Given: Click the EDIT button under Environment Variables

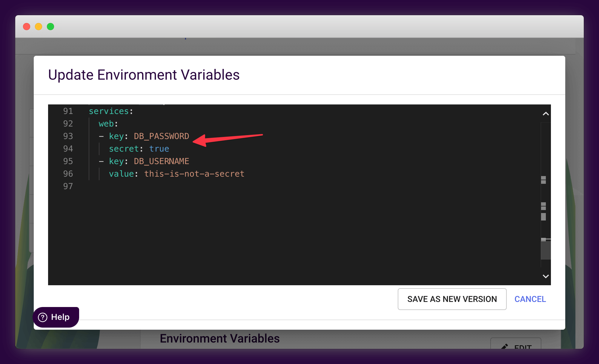Looking at the screenshot, I should 516,344.
